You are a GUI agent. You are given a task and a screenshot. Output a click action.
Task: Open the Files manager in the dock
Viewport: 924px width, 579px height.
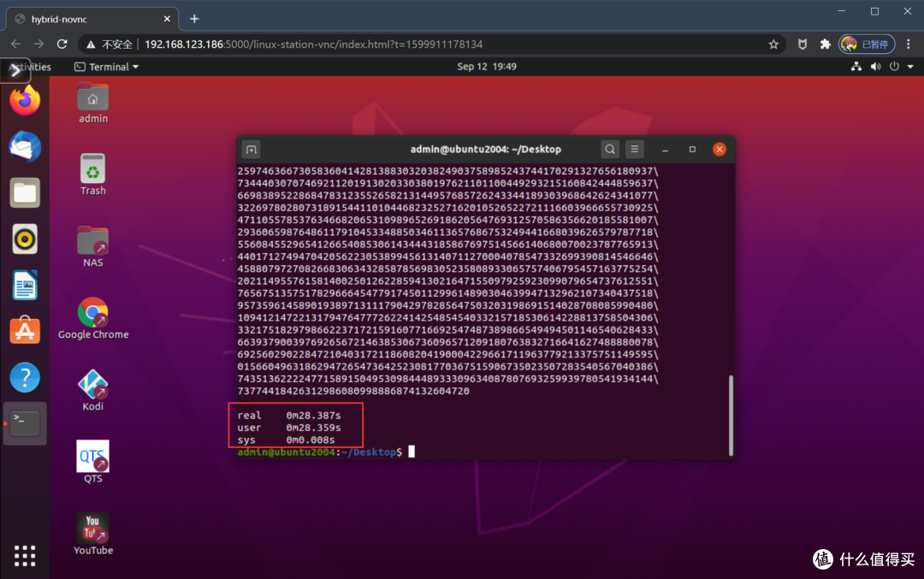pos(25,192)
